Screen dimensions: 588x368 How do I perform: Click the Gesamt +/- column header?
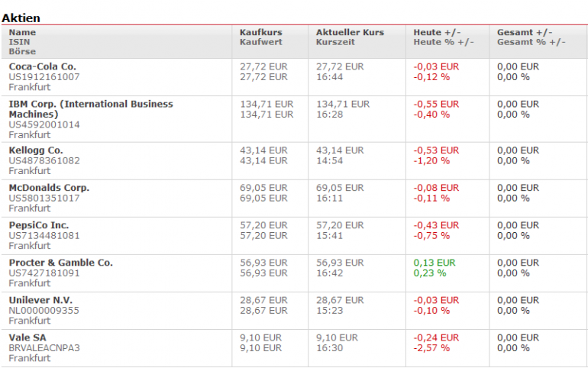pyautogui.click(x=525, y=33)
